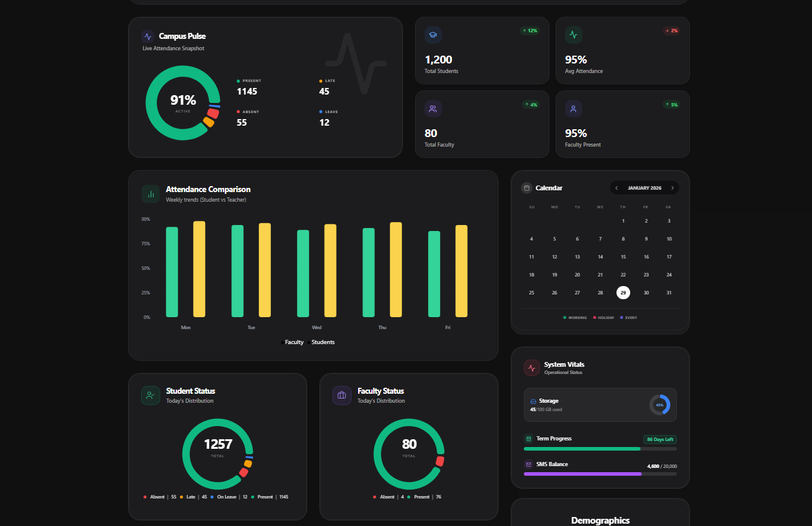Select the heartbeat icon on Avg Attendance card

573,35
